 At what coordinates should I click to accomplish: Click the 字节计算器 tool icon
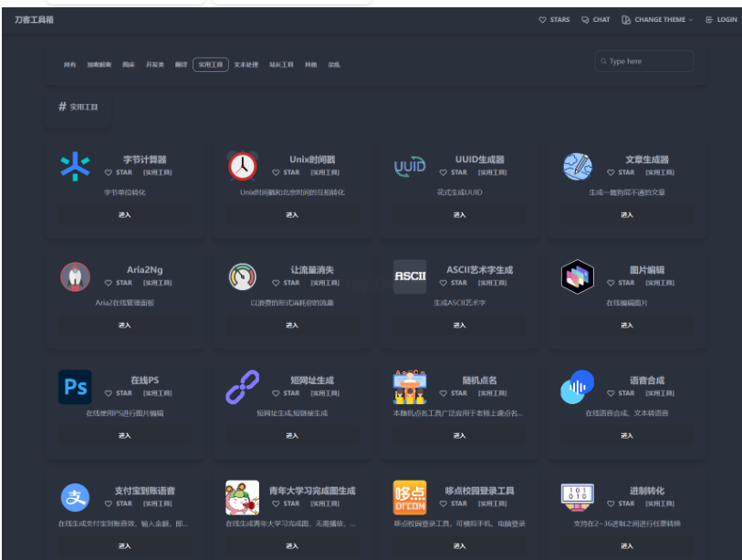(75, 166)
